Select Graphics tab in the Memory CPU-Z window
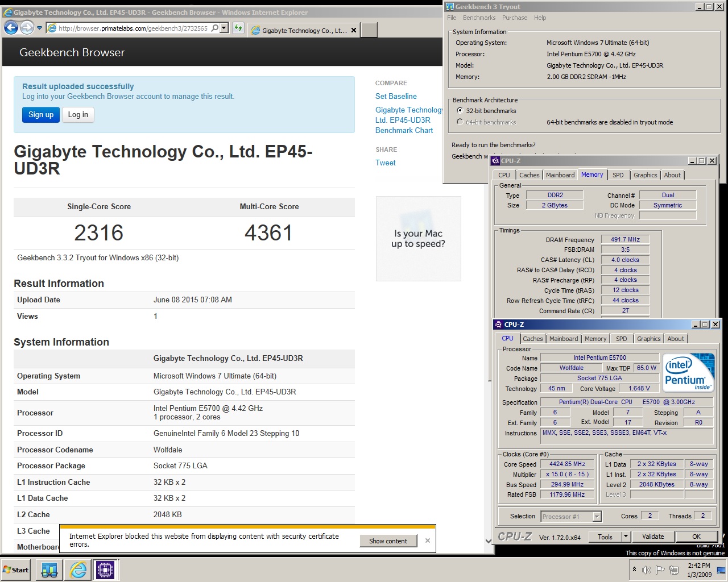Screen dimensions: 728x582 point(645,175)
